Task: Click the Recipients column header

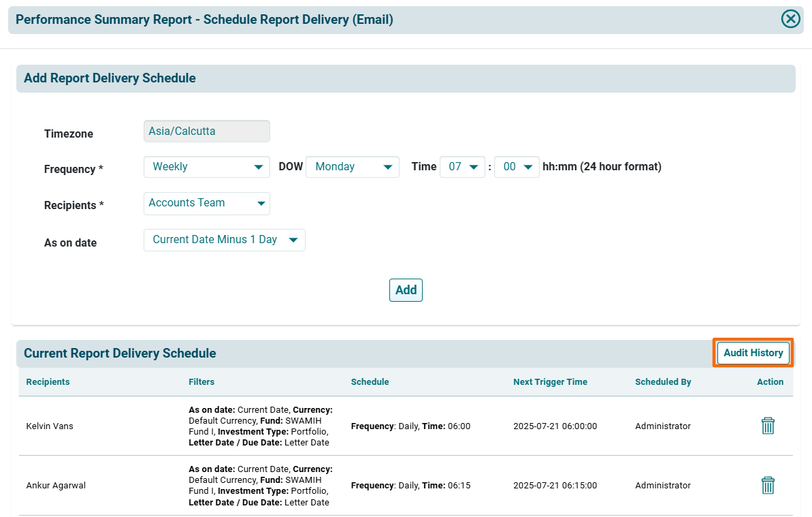Action: click(48, 382)
